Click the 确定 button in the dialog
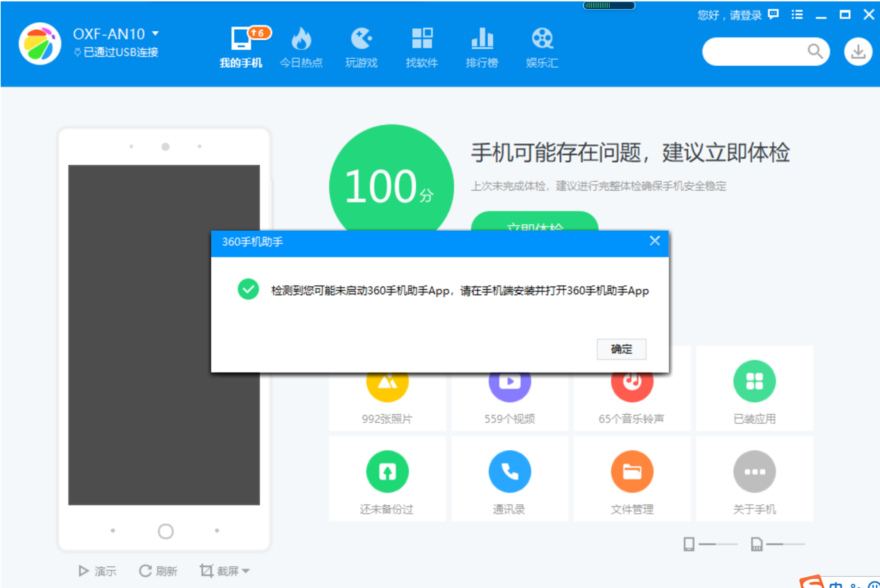 click(622, 349)
